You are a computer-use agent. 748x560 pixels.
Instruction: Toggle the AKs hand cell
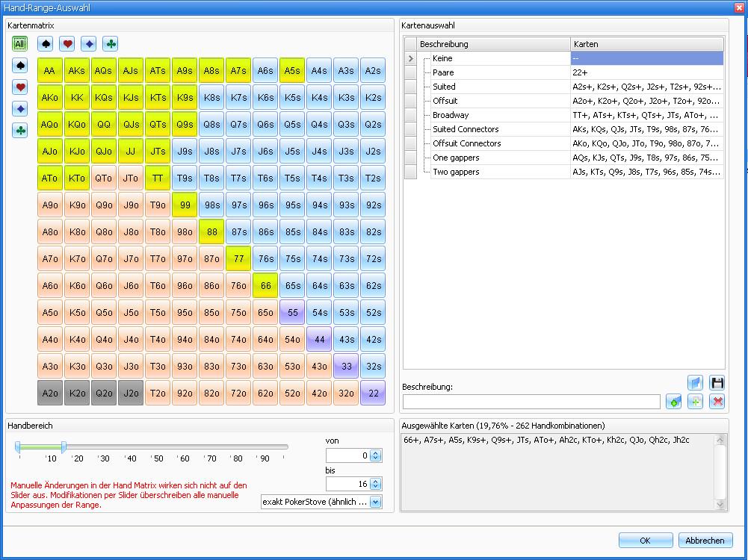point(76,70)
